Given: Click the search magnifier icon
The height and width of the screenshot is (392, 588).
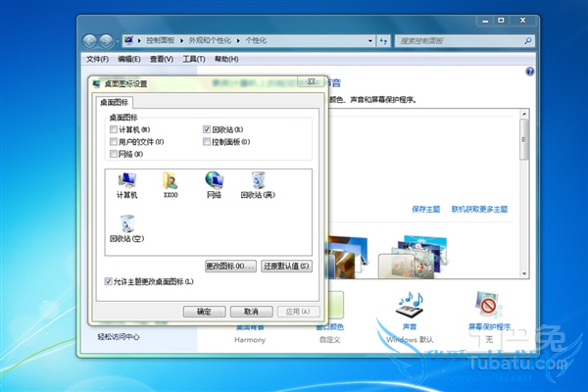Looking at the screenshot, I should click(x=528, y=40).
